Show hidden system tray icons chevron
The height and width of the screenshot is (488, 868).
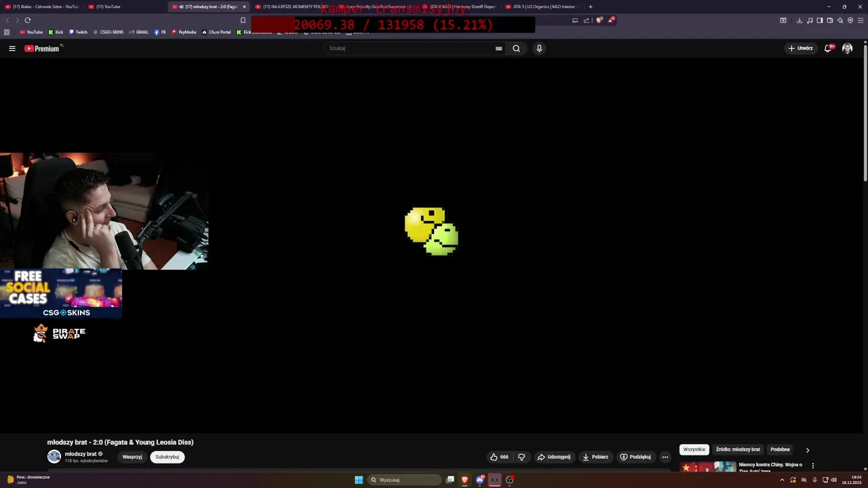click(x=782, y=480)
